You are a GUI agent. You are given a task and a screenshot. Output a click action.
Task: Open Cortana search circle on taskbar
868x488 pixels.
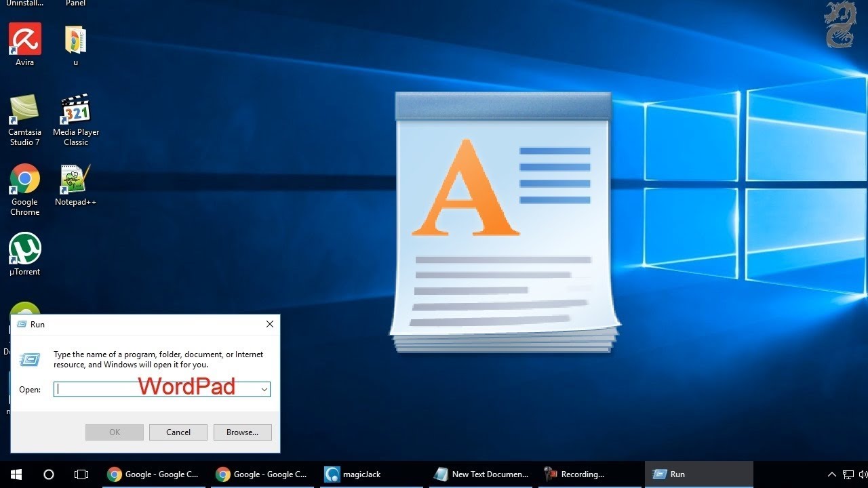tap(49, 474)
